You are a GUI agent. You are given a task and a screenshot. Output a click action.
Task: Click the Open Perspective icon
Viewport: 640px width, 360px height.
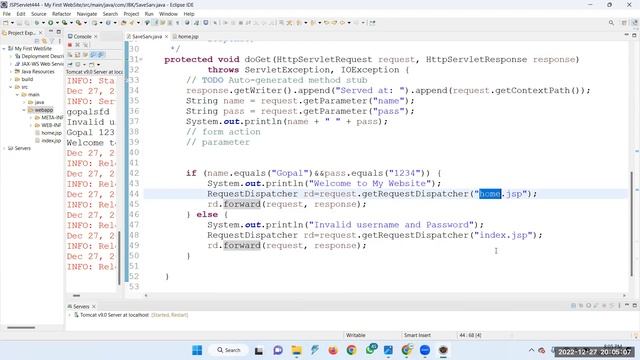point(624,23)
